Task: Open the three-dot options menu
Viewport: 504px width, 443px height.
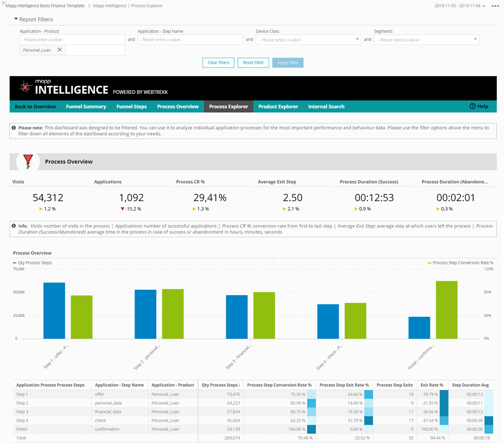Action: 495,6
